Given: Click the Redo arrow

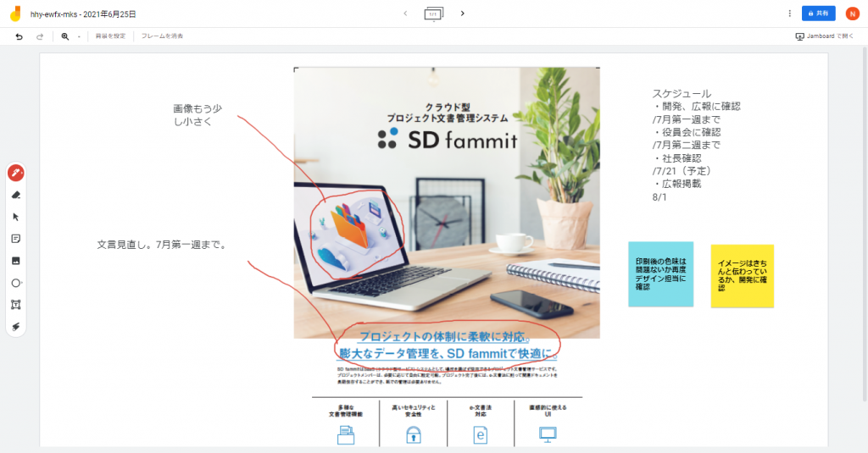Looking at the screenshot, I should pos(40,36).
